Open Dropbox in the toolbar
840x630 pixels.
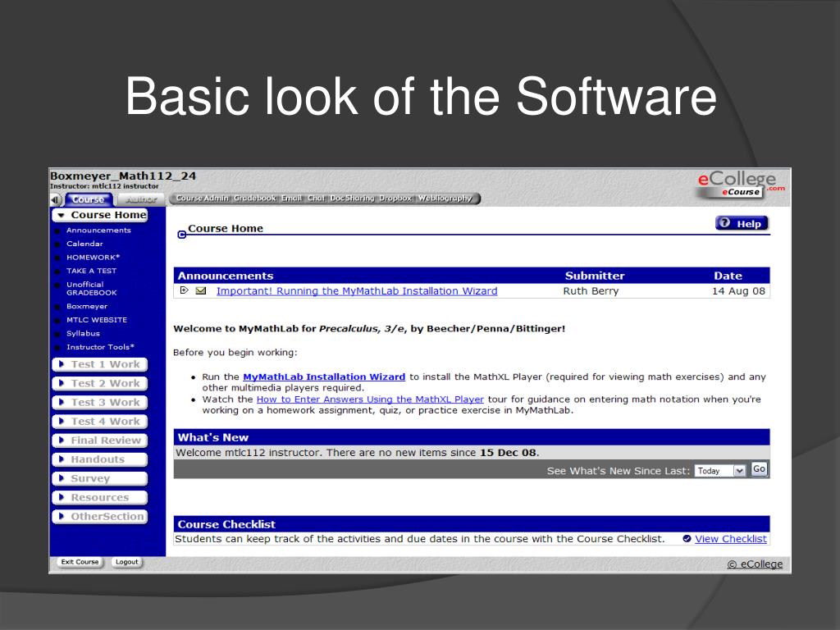[x=395, y=199]
